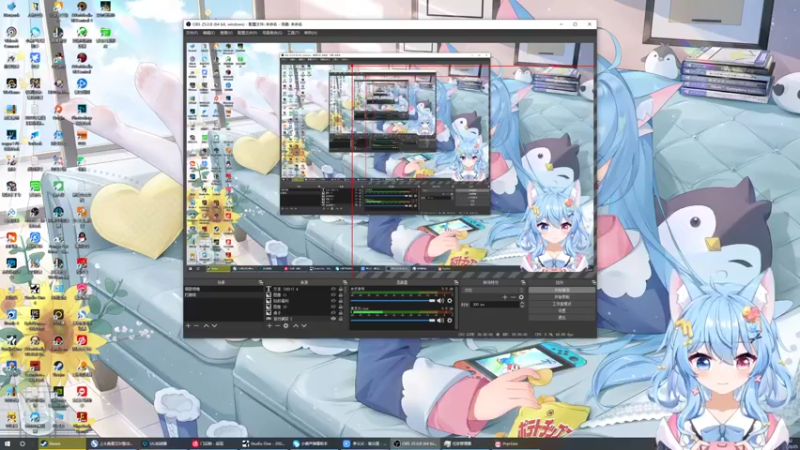This screenshot has width=800, height=450.
Task: Switch to Studio One on the taskbar
Action: [264, 444]
